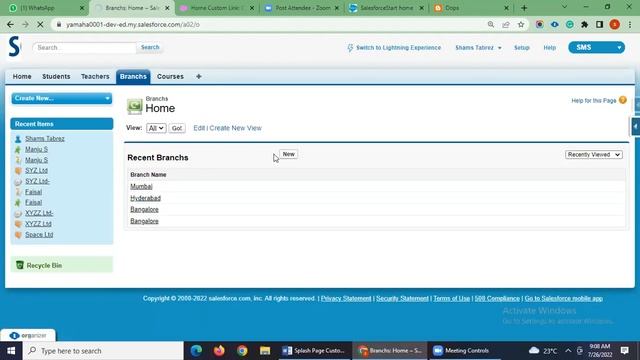Go to the Home tab
The image size is (640, 360).
[22, 76]
